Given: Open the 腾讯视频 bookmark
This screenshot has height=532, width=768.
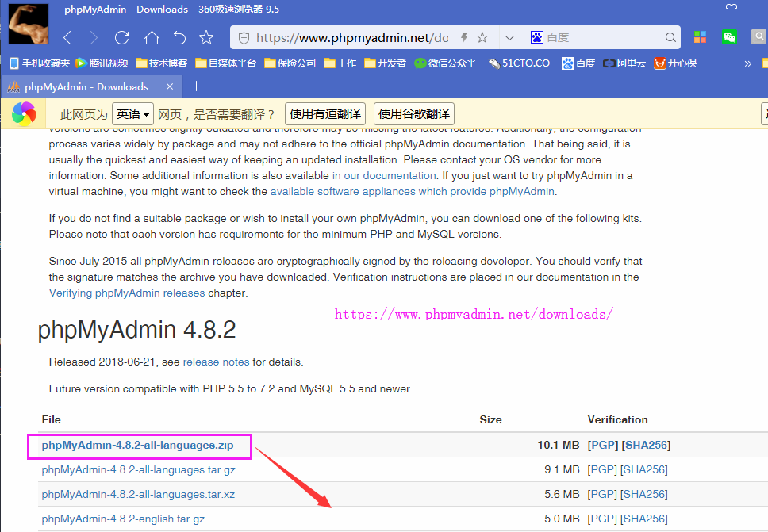Looking at the screenshot, I should [102, 63].
